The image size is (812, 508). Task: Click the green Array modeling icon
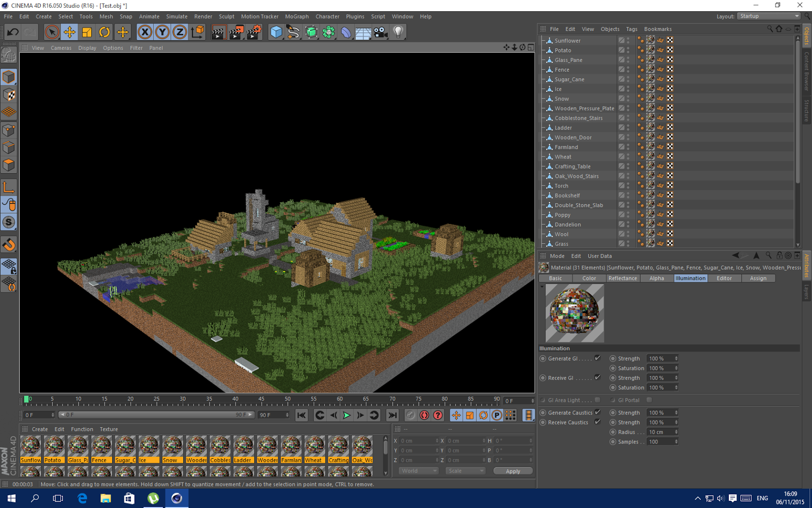(x=328, y=32)
